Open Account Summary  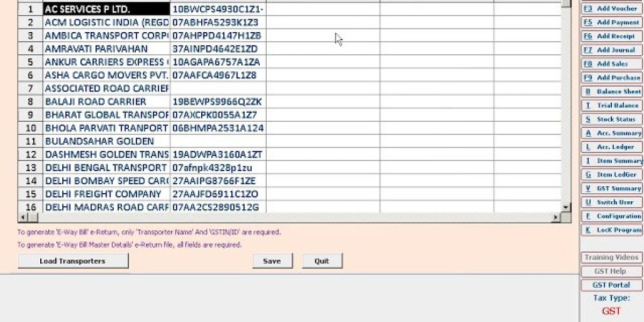(x=612, y=133)
